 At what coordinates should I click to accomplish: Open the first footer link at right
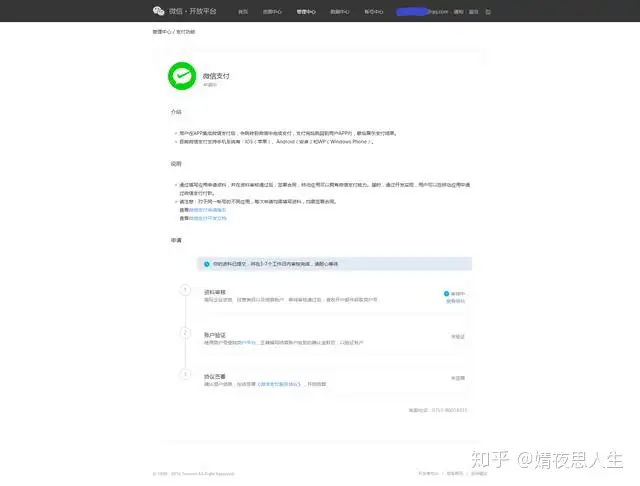click(428, 473)
